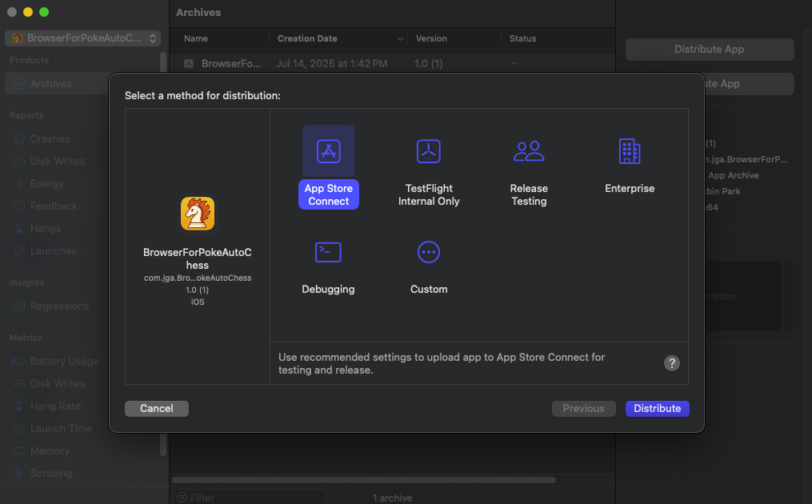Open the help question mark button
The width and height of the screenshot is (812, 504).
click(x=672, y=363)
